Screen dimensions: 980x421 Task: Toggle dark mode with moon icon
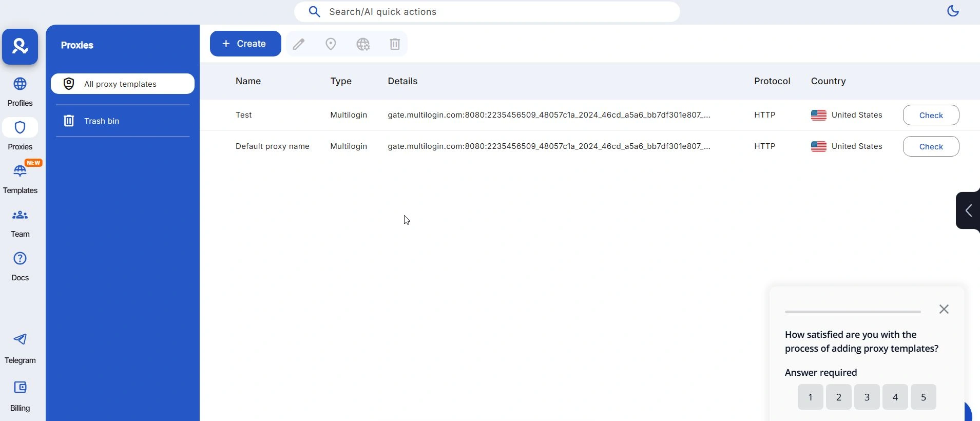point(953,11)
